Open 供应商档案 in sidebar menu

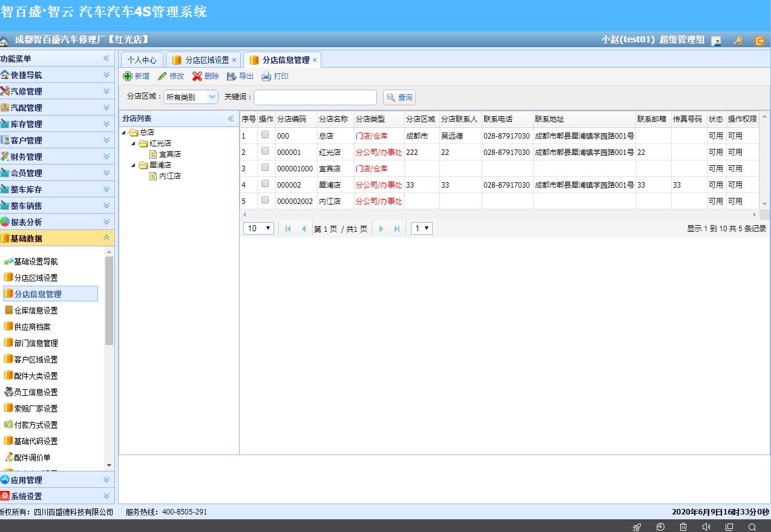[32, 327]
